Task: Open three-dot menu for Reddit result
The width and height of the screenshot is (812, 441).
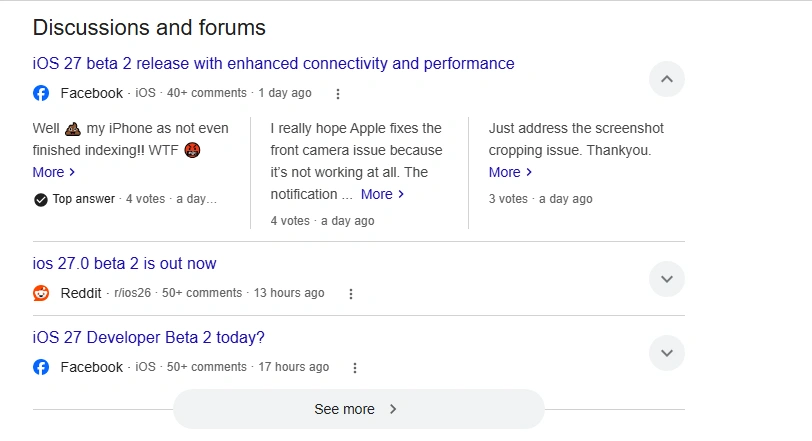Action: click(x=351, y=294)
